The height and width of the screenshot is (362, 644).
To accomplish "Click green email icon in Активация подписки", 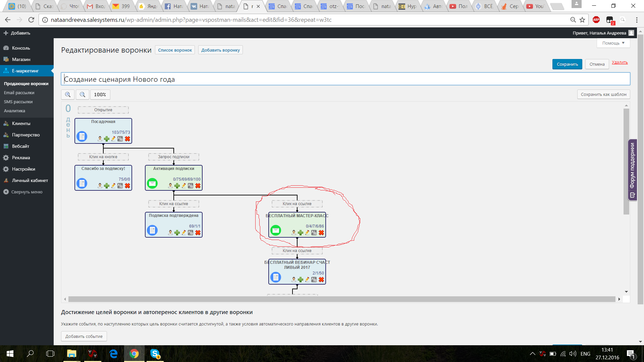I will coord(152,183).
